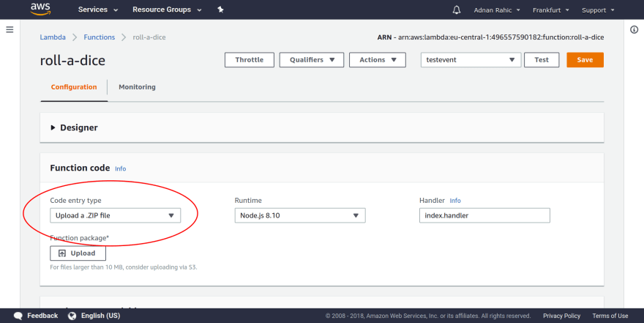
Task: Click the Upload function package button
Action: [78, 253]
